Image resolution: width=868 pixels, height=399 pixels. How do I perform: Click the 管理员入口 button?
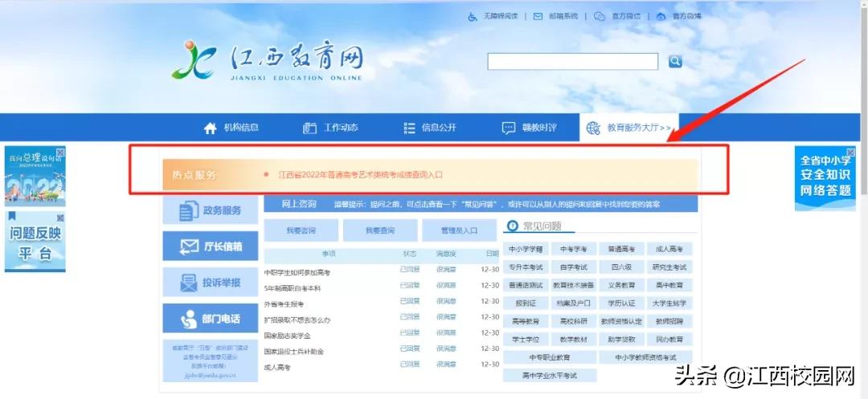[x=459, y=230]
